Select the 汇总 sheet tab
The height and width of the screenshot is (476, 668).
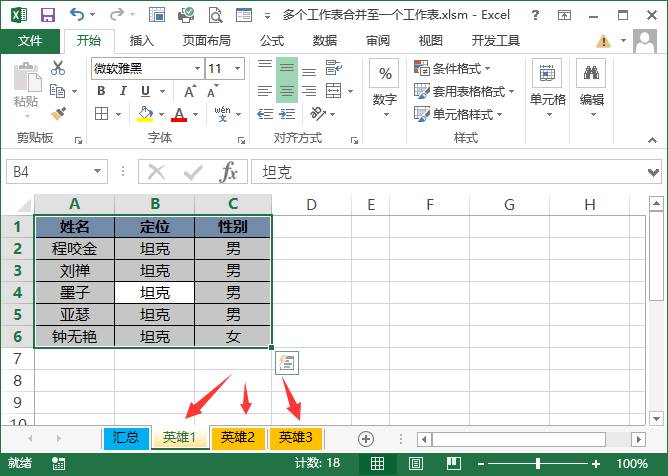pyautogui.click(x=126, y=438)
